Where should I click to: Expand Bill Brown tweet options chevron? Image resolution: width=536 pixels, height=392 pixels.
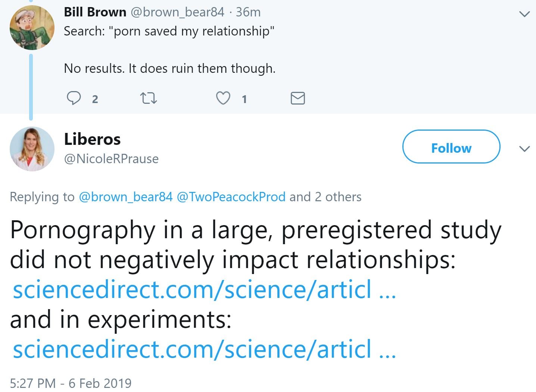[x=524, y=14]
